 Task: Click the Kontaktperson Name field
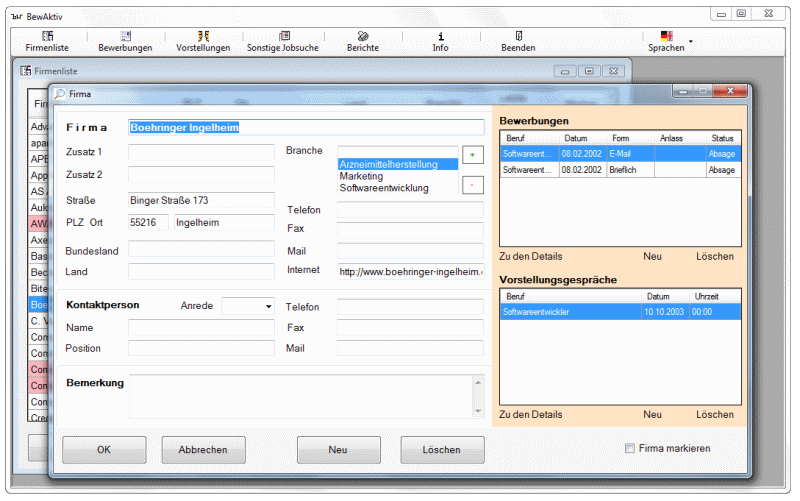point(201,328)
